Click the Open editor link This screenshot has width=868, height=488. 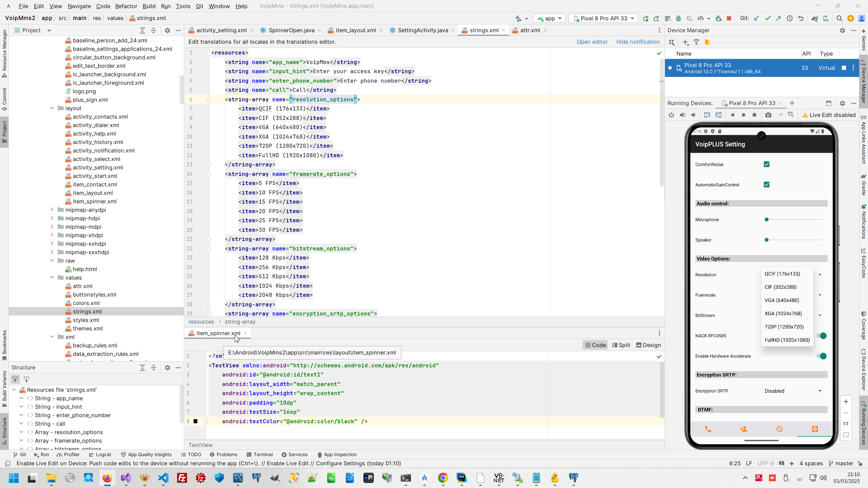(592, 42)
